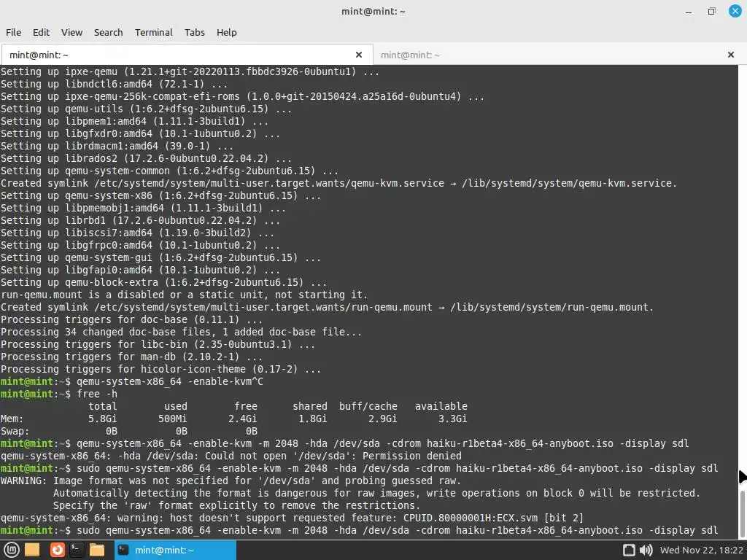Close the terminal window

(735, 11)
